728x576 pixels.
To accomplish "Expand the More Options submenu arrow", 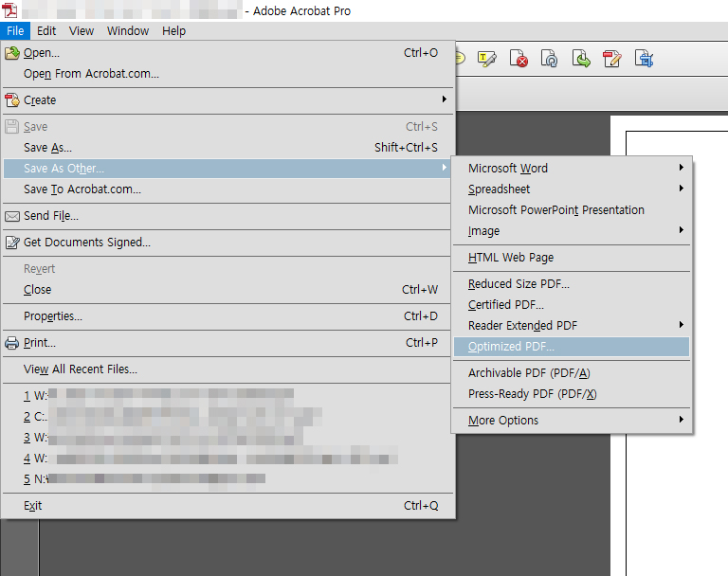I will (682, 421).
